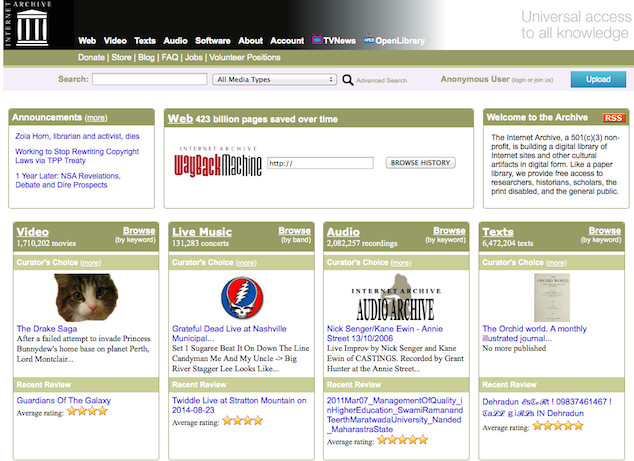This screenshot has width=634, height=461.
Task: Open OpenLibrary via its logo icon
Action: click(368, 39)
